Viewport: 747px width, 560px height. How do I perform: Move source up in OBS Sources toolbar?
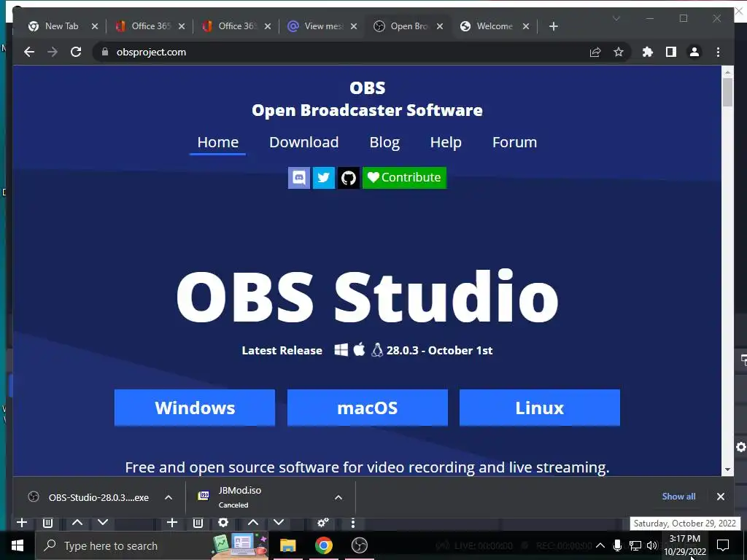(x=253, y=522)
